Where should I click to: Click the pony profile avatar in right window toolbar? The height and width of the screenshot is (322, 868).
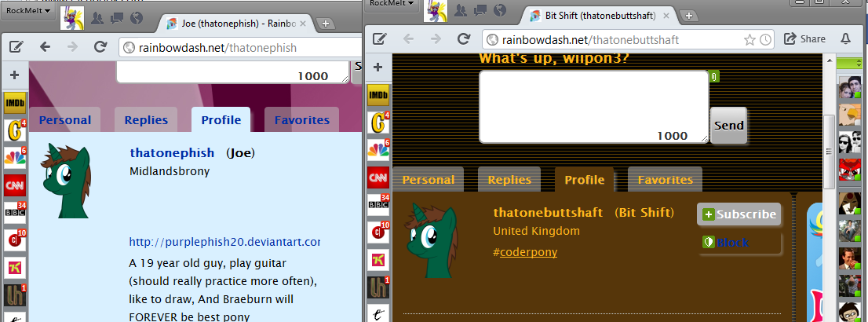[x=436, y=11]
